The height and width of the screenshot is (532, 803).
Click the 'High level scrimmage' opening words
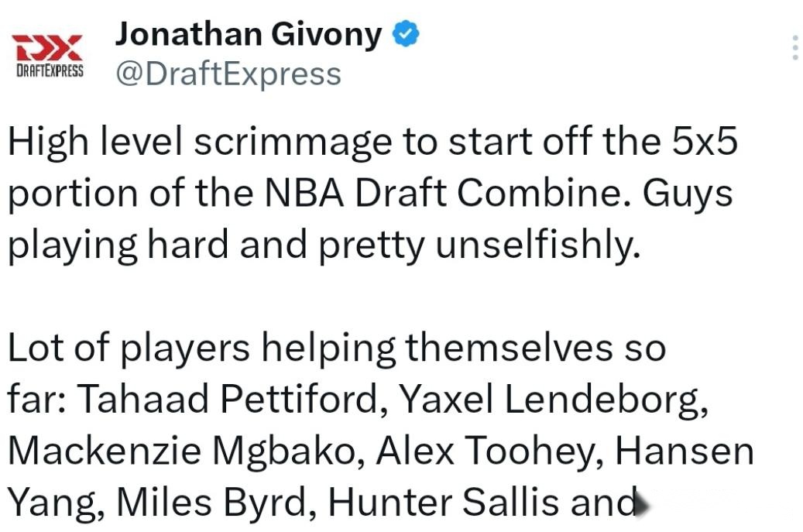(x=201, y=142)
